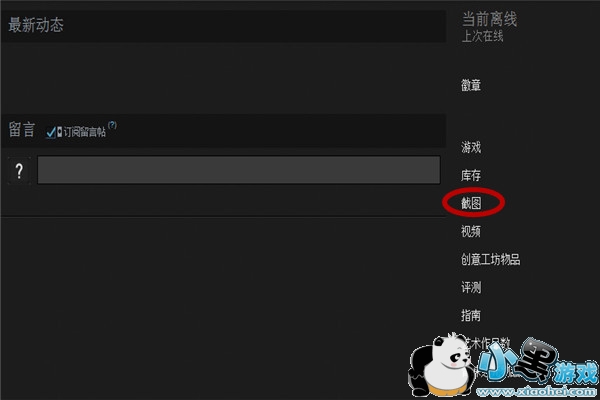Open the 库存 inventory link
600x400 pixels.
[x=471, y=175]
